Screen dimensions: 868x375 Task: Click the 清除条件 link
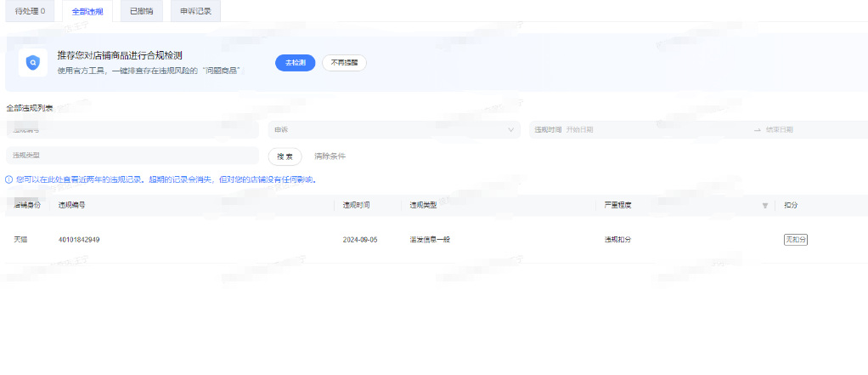(x=330, y=156)
